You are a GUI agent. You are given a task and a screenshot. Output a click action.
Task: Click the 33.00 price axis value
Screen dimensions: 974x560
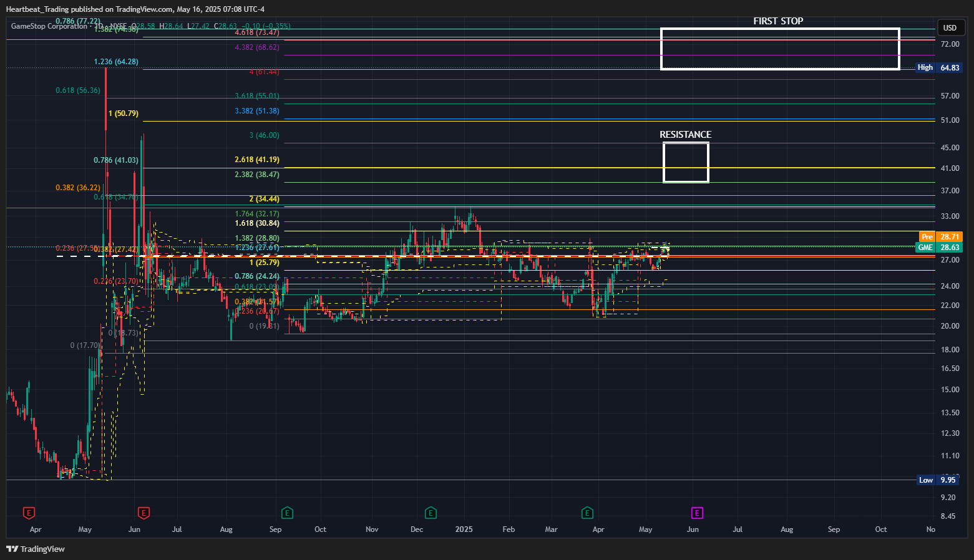click(950, 216)
